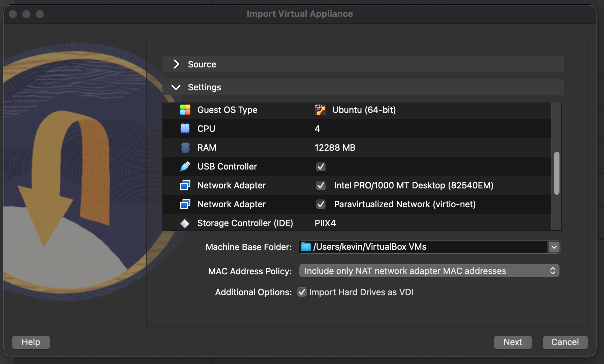Click the Import Hard Drives as VDI label
The image size is (604, 364).
pyautogui.click(x=361, y=292)
